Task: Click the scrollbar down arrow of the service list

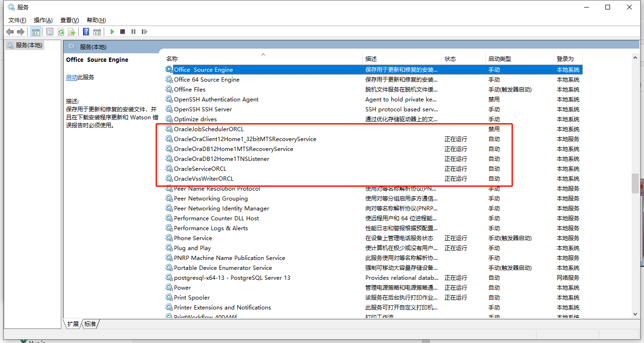Action: click(x=635, y=314)
